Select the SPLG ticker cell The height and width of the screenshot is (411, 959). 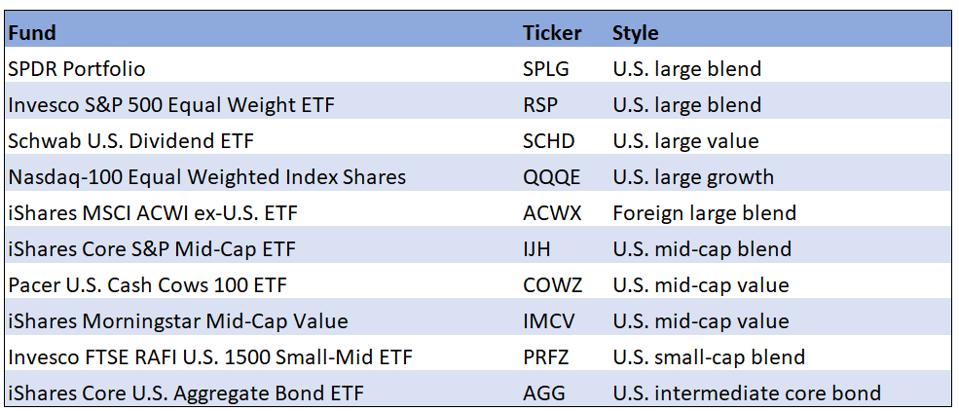pos(546,69)
